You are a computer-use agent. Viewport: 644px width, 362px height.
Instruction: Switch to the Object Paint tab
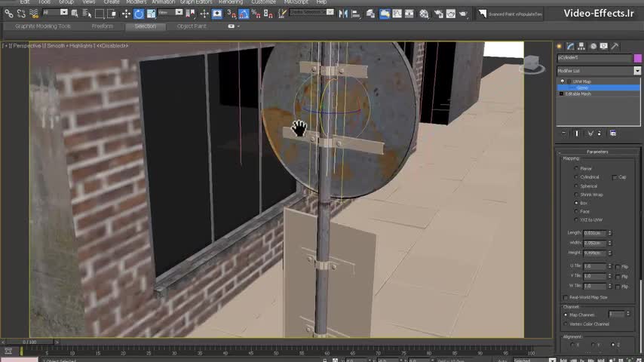[x=192, y=26]
